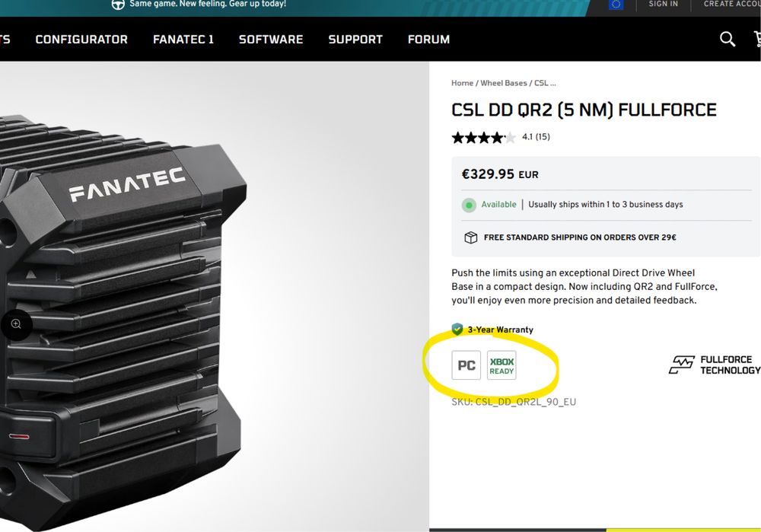Click the 3-Year Warranty shield icon
Screen dimensions: 761x532
pos(457,329)
